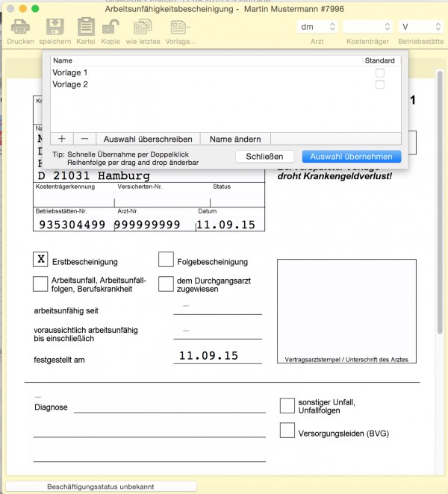Toggle Standard checkbox for Vorlage 1

point(380,73)
